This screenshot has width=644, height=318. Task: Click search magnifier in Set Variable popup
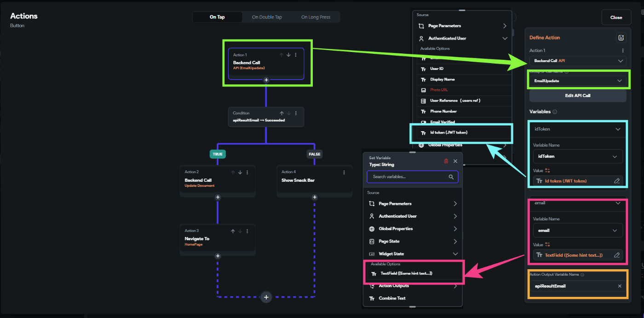[451, 177]
